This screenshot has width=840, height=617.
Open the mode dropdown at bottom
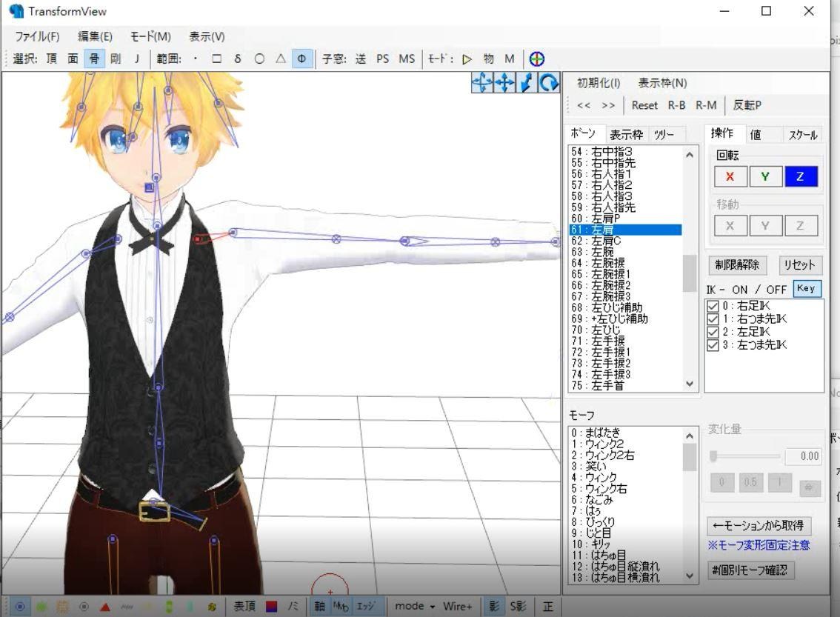[419, 605]
